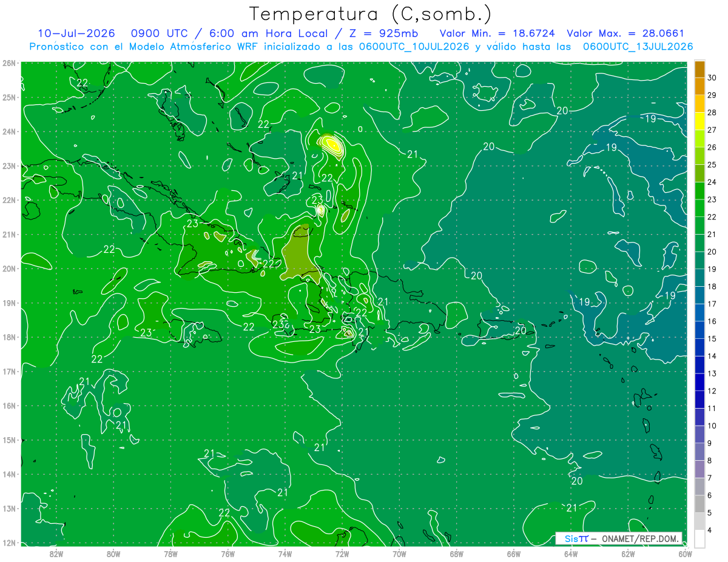Click the '22N' latitude axis label

point(9,200)
